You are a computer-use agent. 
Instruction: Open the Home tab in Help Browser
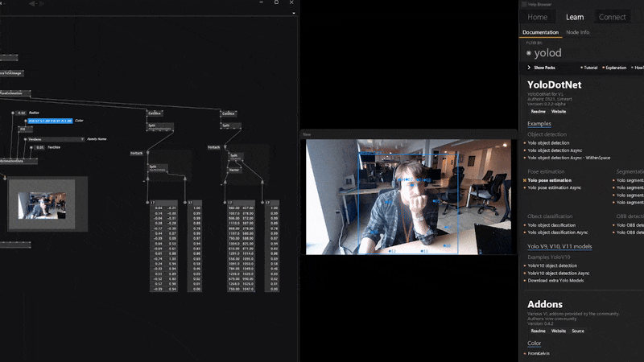pos(537,17)
